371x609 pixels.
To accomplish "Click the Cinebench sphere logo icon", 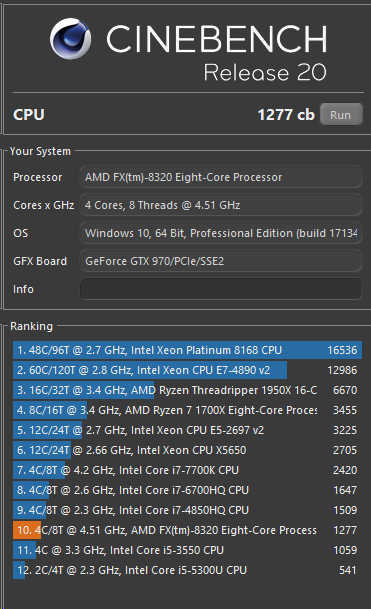I will coord(71,39).
